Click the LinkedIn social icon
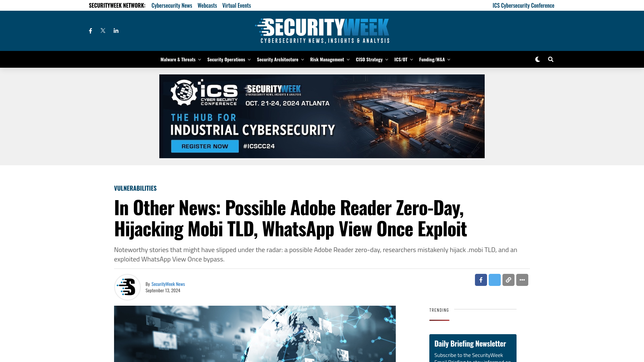Image resolution: width=644 pixels, height=362 pixels. click(x=115, y=31)
